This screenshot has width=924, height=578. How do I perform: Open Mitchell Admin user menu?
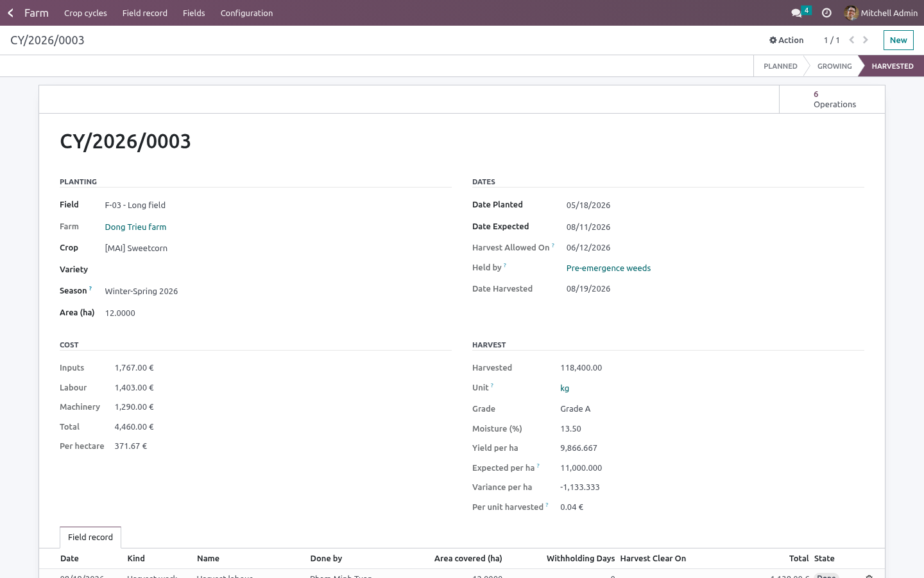(x=881, y=13)
